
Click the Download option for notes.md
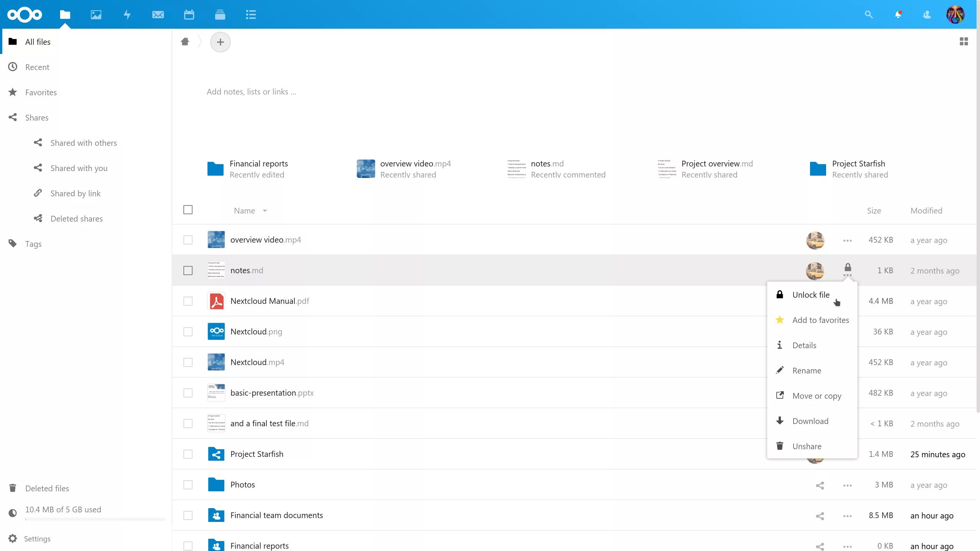pos(810,421)
